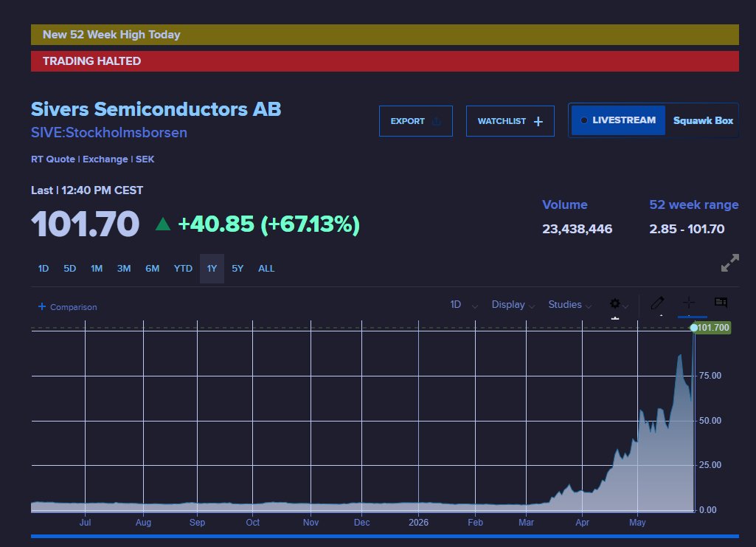Select the 3M time range tab
Viewport: 756px width, 547px height.
124,269
